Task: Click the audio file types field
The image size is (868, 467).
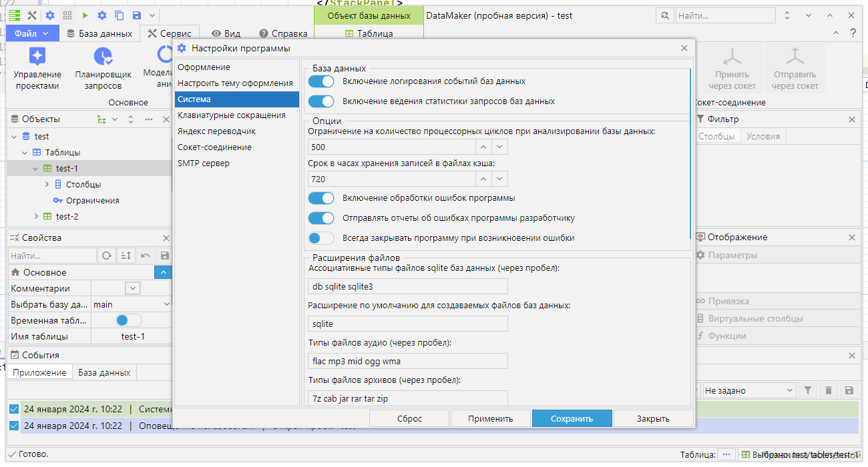Action: (408, 361)
